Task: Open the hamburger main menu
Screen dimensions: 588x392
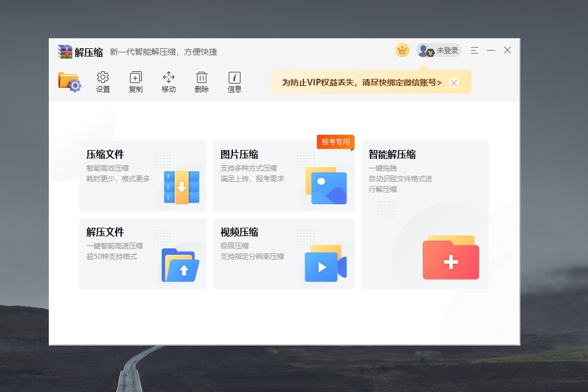Action: (x=475, y=51)
